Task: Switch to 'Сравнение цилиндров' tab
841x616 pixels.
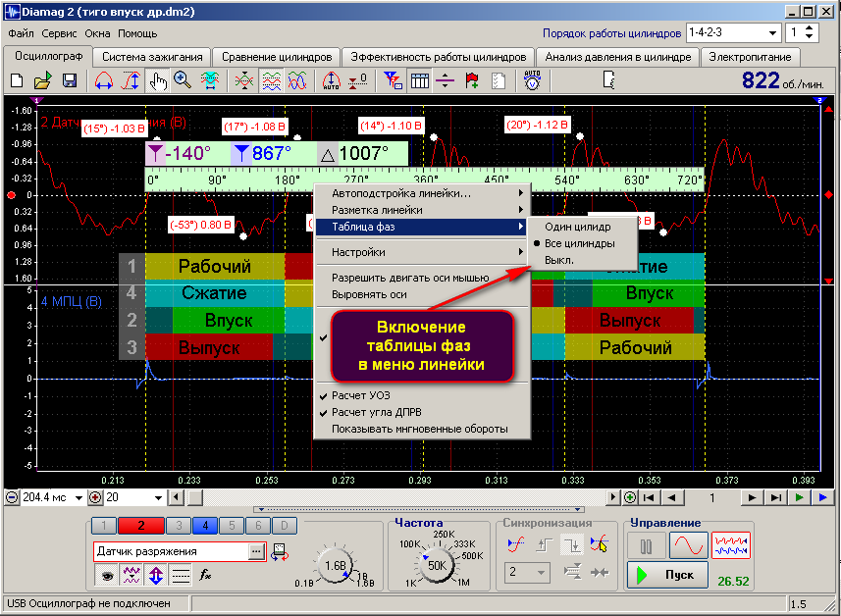Action: [277, 57]
